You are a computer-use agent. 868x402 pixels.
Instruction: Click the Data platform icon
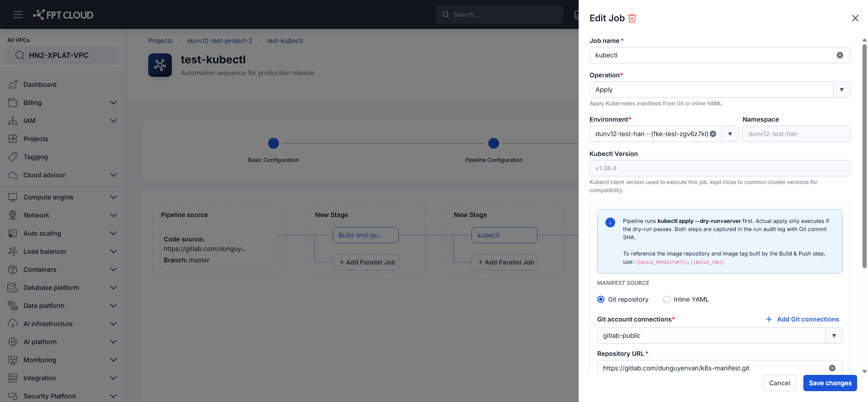[x=13, y=306]
